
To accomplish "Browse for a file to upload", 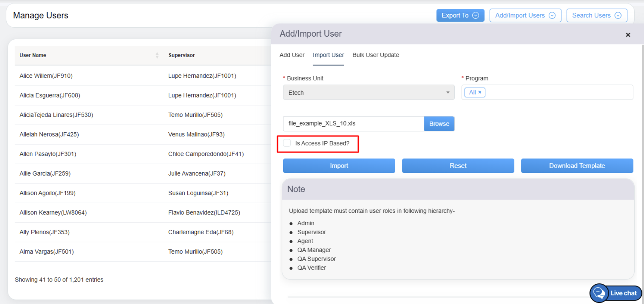I will 439,124.
